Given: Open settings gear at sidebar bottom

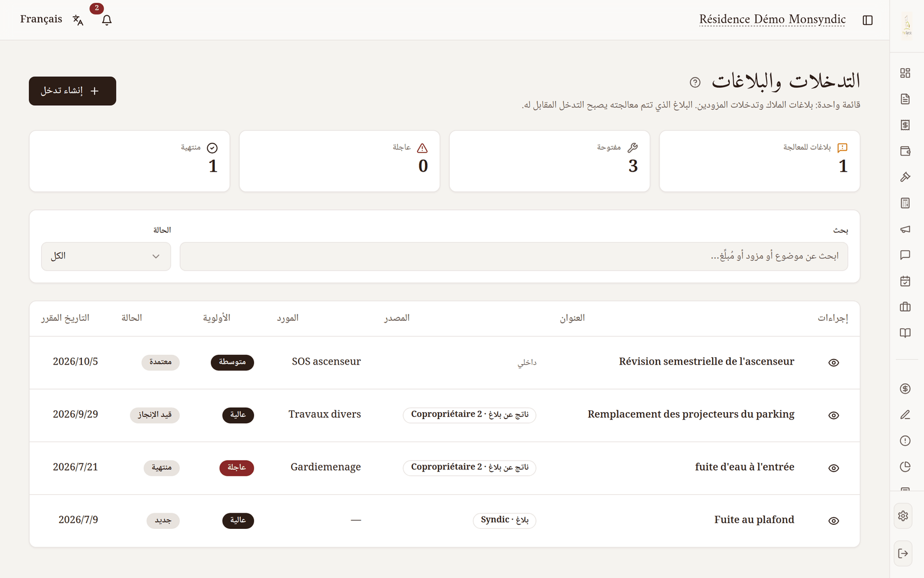Looking at the screenshot, I should tap(903, 516).
